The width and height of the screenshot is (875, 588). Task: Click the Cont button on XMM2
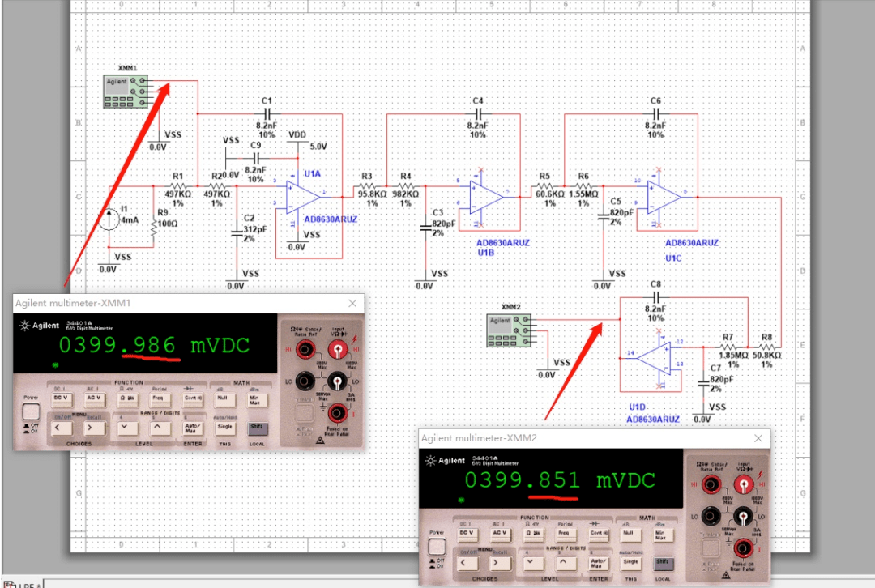pos(597,533)
